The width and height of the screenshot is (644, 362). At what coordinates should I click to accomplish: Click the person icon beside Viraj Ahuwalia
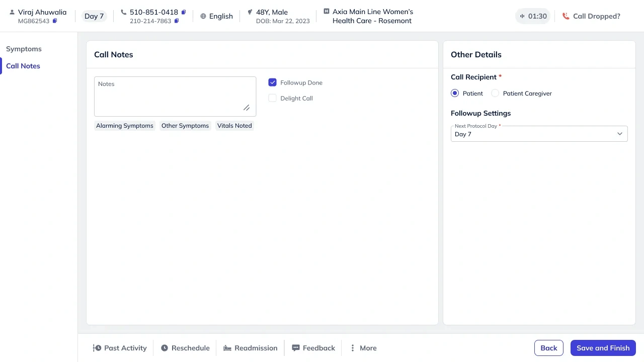point(12,12)
